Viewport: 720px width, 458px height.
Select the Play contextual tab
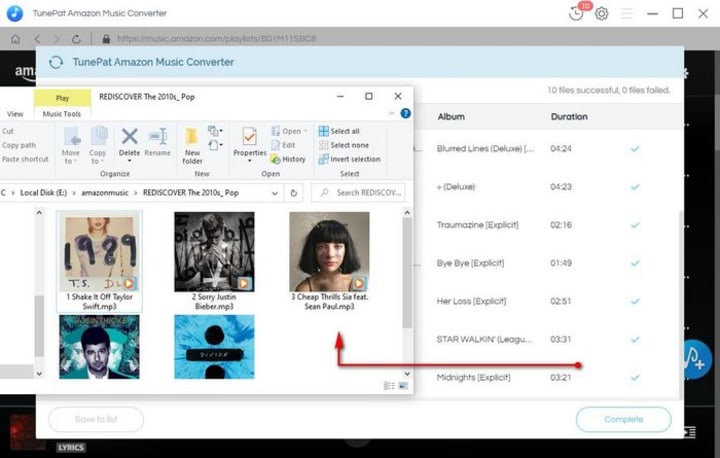tap(62, 98)
